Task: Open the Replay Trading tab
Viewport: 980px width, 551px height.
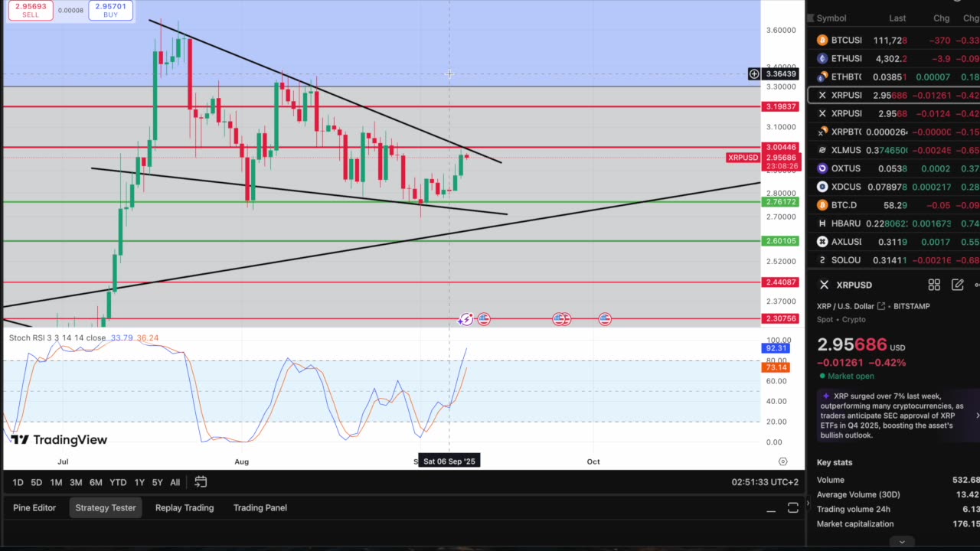Action: [x=185, y=508]
